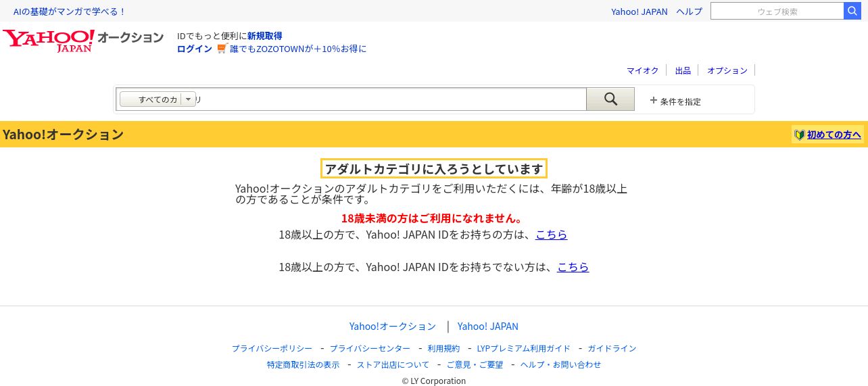Open the ヘルプ・お問い合わせ footer link

[561, 364]
